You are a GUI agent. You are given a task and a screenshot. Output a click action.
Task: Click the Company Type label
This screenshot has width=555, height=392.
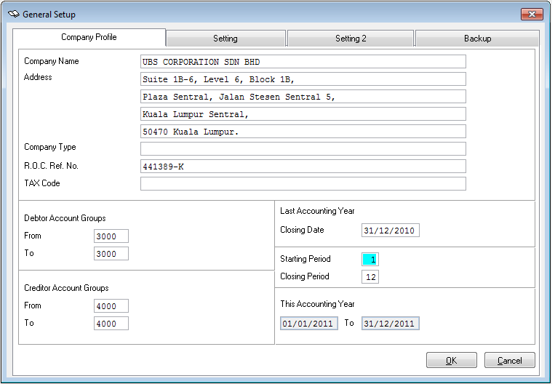coord(50,147)
